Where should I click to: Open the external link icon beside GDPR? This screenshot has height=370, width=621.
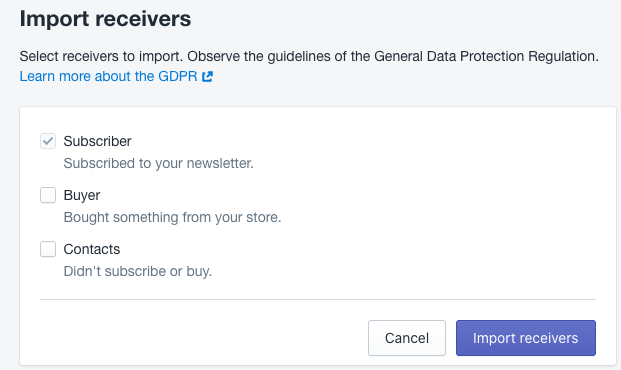click(x=208, y=76)
